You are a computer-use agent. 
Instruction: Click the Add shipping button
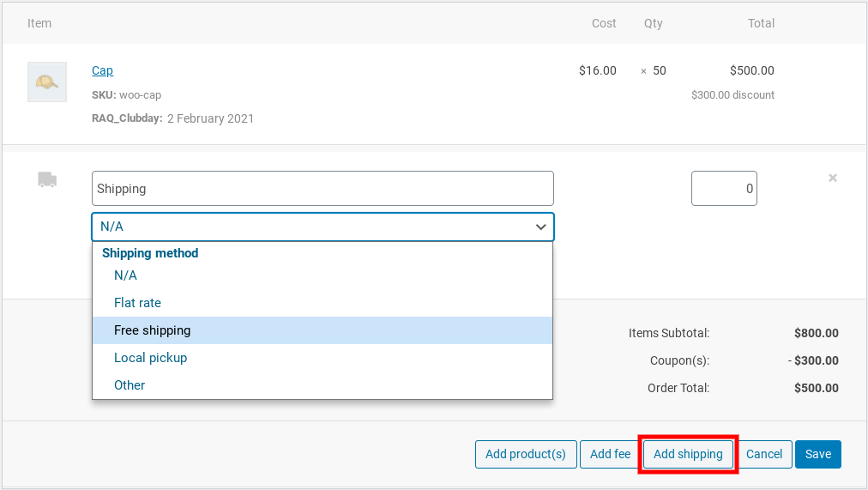(x=688, y=454)
